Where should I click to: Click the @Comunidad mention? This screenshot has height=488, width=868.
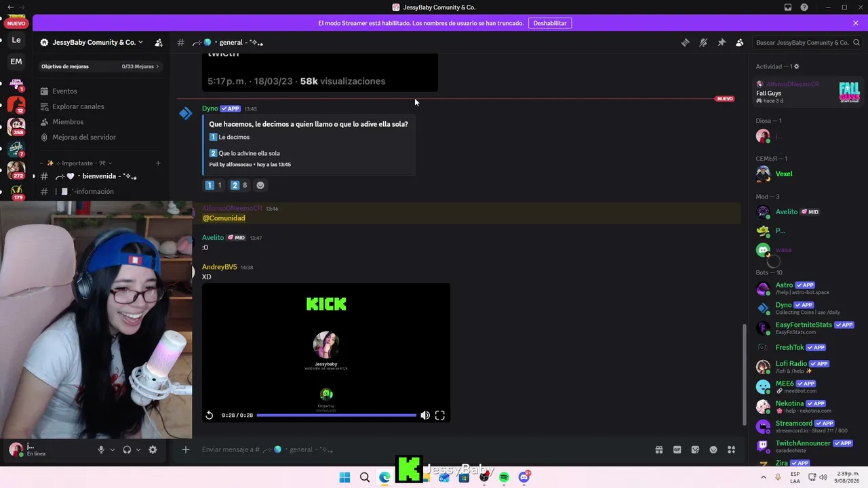click(224, 218)
